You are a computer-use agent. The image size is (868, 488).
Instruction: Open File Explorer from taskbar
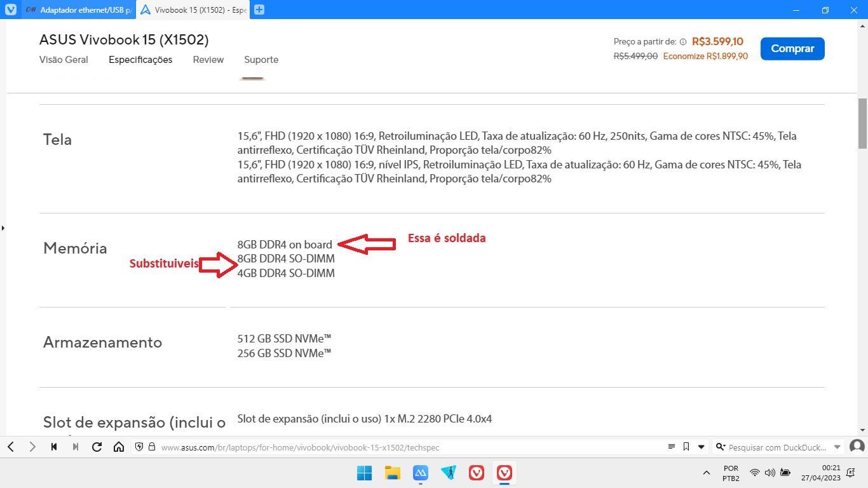click(392, 473)
